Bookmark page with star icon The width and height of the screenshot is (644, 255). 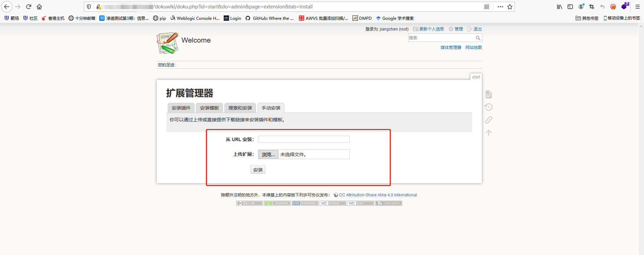coord(510,7)
